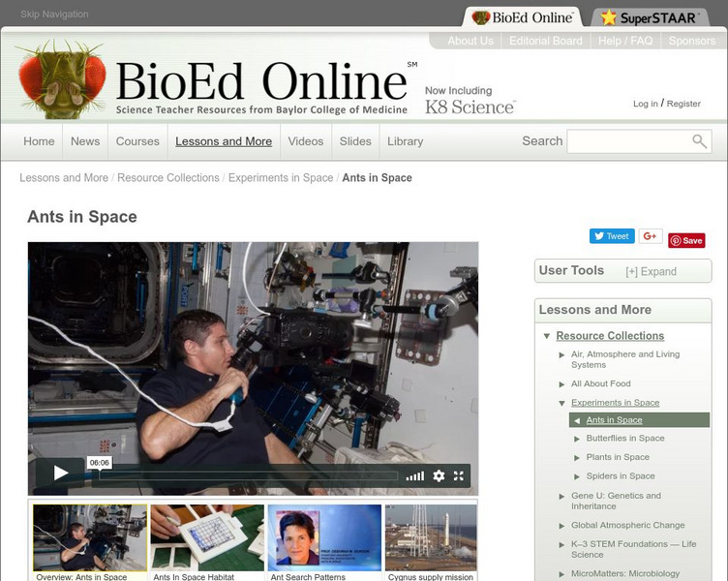The image size is (728, 581).
Task: Expand Air, Atmosphere and Living Systems arrow
Action: pyautogui.click(x=561, y=354)
